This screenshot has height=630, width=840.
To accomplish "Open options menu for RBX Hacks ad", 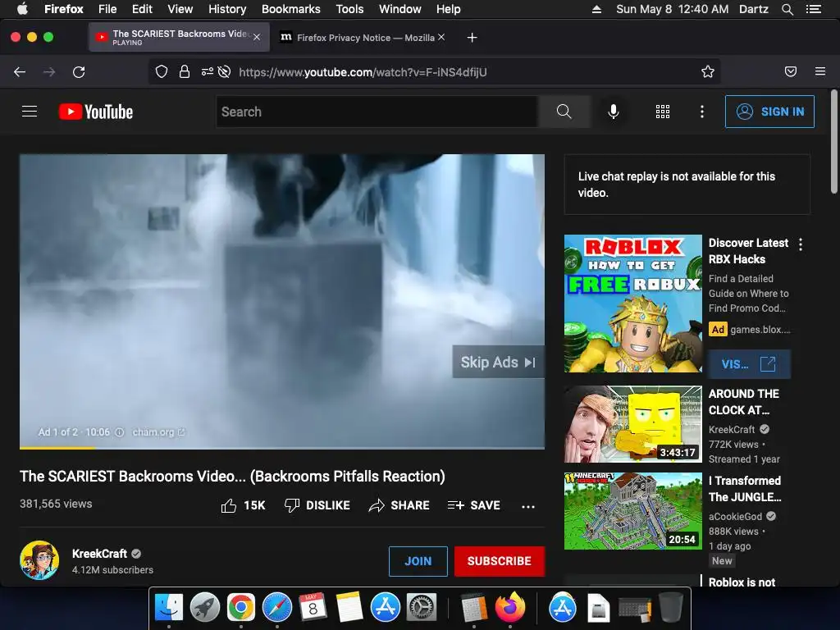I will click(x=801, y=244).
